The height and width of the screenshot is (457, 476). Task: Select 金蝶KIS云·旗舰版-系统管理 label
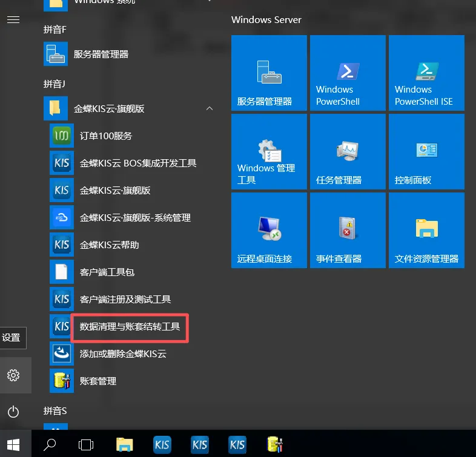(x=135, y=217)
